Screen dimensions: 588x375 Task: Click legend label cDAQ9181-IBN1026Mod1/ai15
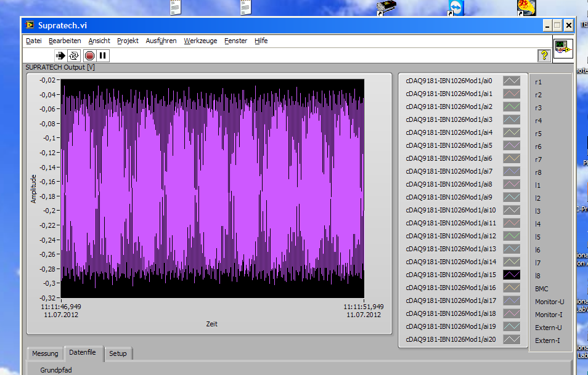click(x=451, y=275)
